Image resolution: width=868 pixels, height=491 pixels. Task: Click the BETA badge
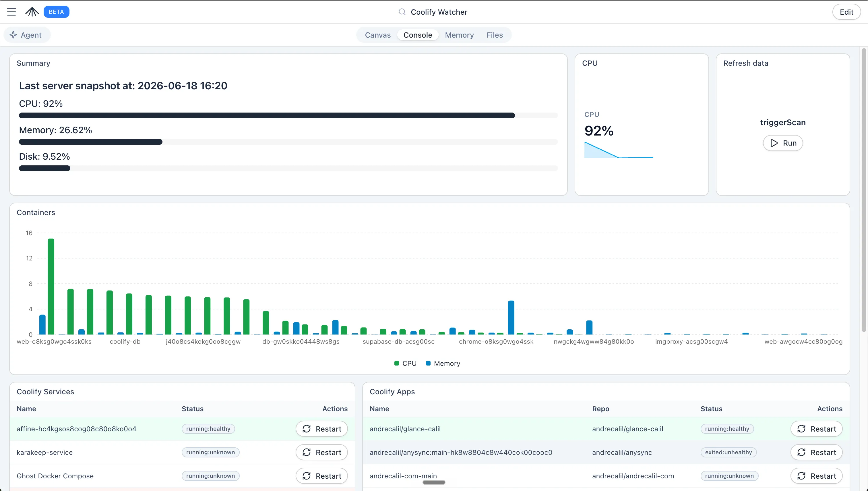(x=56, y=12)
